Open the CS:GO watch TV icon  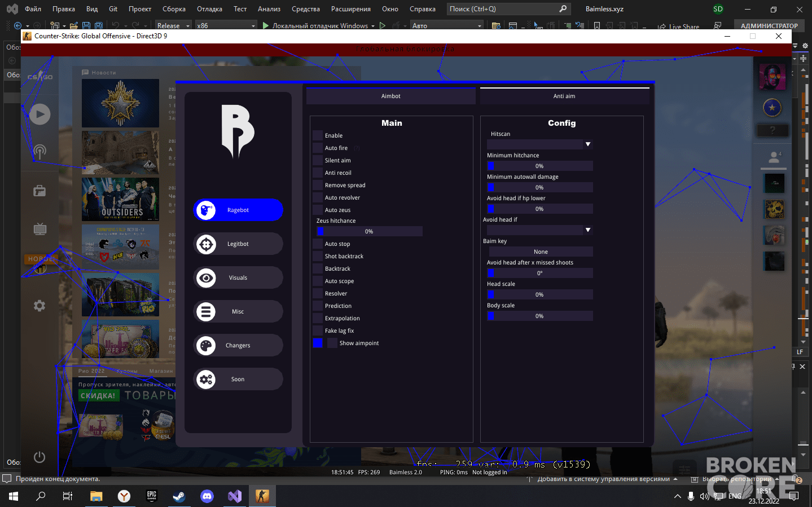tap(39, 229)
